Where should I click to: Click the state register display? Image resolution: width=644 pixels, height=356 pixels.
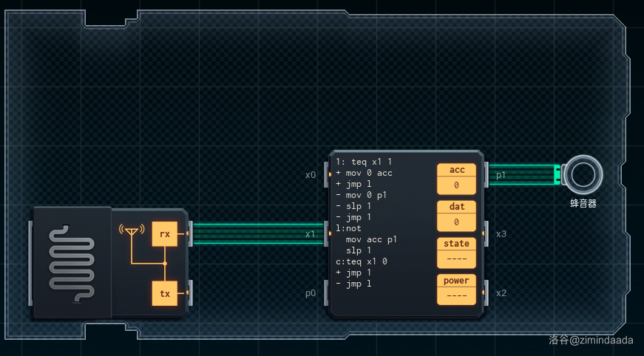(x=456, y=259)
